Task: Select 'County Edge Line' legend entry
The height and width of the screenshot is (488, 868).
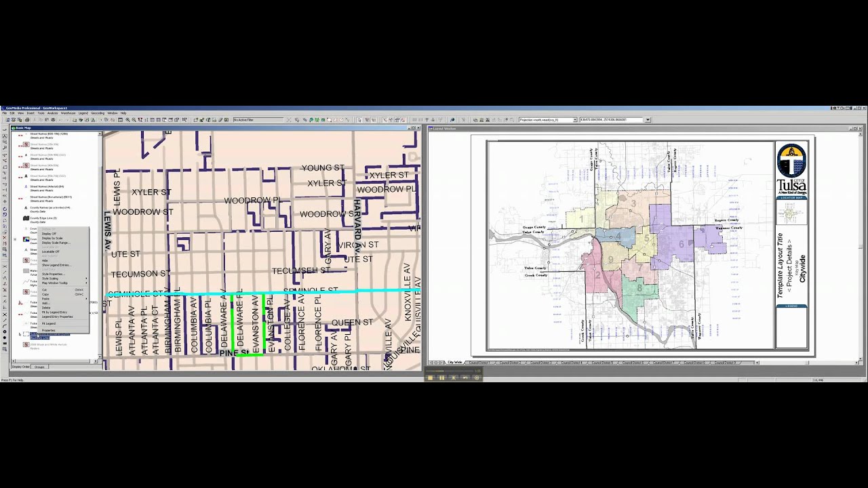Action: [43, 218]
